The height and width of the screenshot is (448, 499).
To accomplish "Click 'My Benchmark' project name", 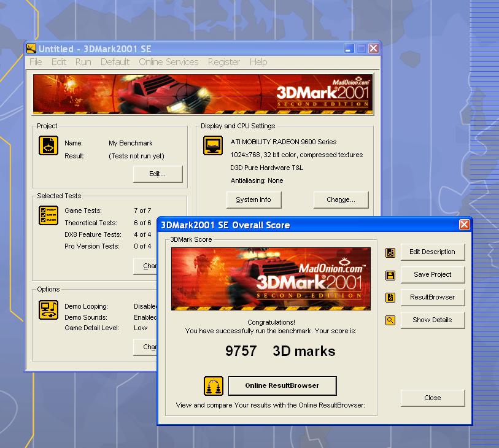I will 131,143.
